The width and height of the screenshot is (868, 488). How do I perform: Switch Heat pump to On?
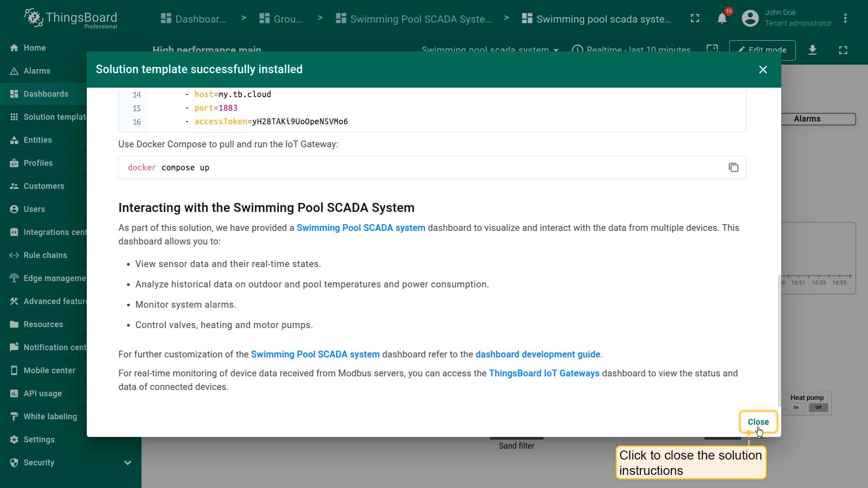click(796, 408)
